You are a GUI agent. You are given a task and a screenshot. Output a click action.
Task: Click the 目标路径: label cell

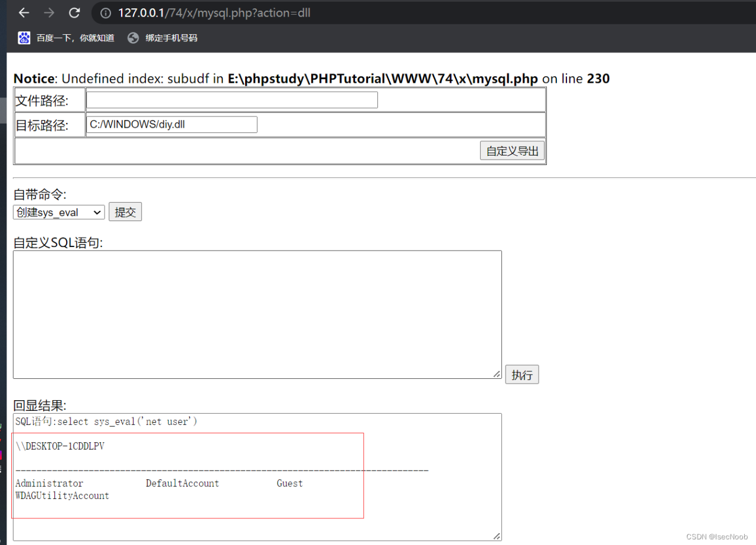pos(50,125)
